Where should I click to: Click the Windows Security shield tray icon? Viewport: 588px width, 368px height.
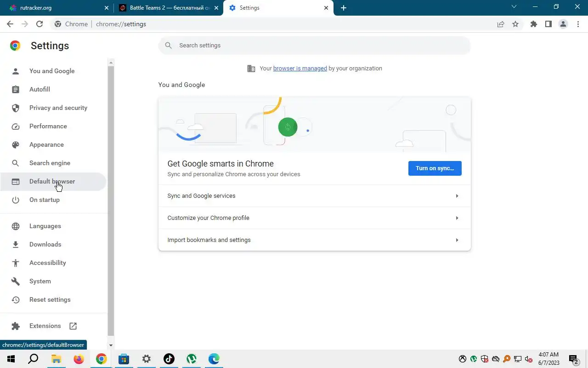[x=485, y=359]
